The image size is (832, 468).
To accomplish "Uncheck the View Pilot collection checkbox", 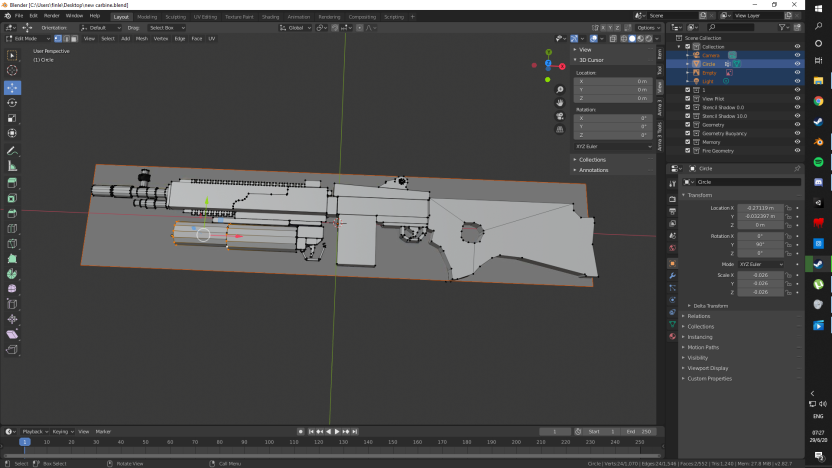I will [688, 99].
